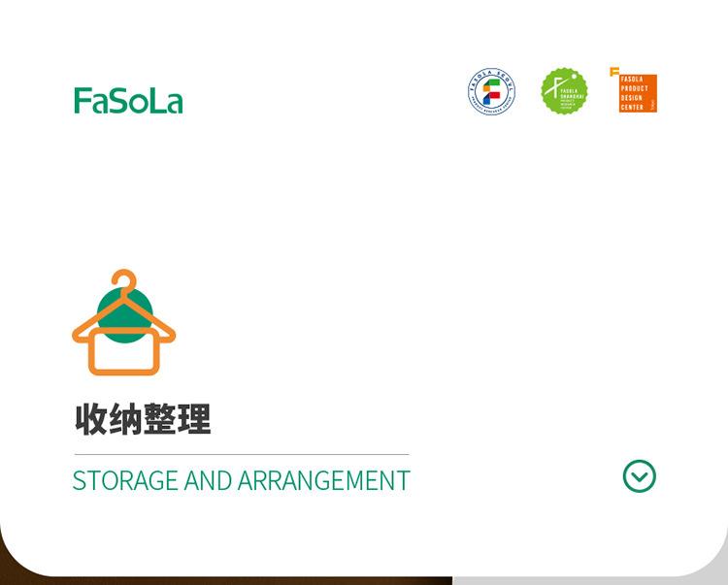Screen dimensions: 728x585
Task: Click the thin divider line under 收纳整理
Action: (242, 455)
